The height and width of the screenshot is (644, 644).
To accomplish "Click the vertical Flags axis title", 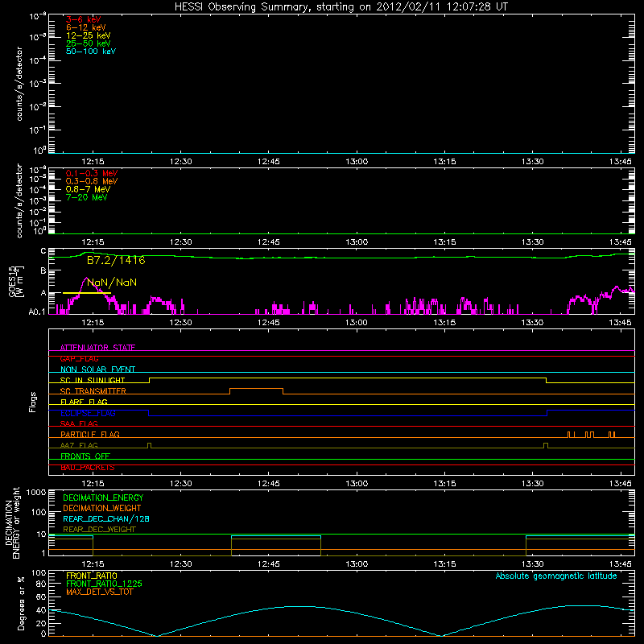I will click(x=33, y=402).
